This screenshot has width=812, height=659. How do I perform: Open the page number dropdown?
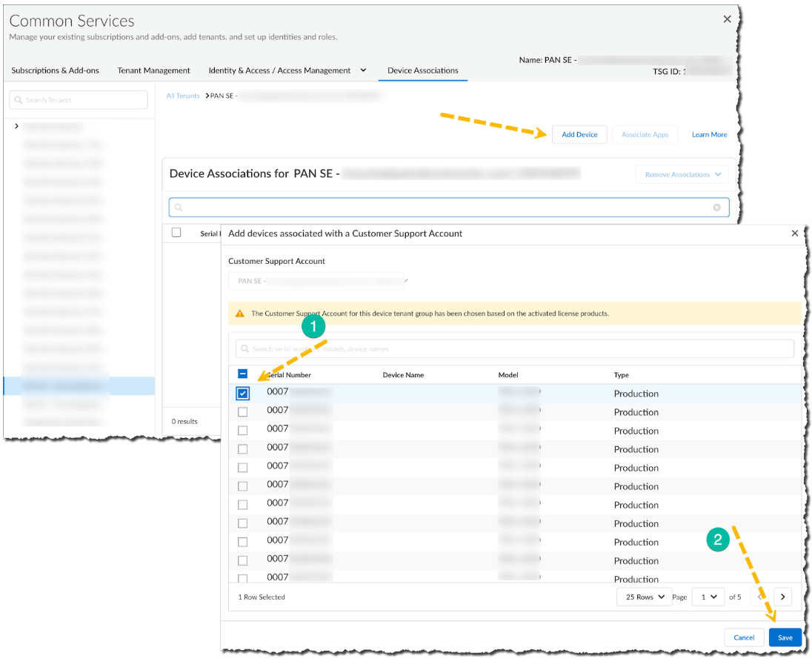(708, 597)
